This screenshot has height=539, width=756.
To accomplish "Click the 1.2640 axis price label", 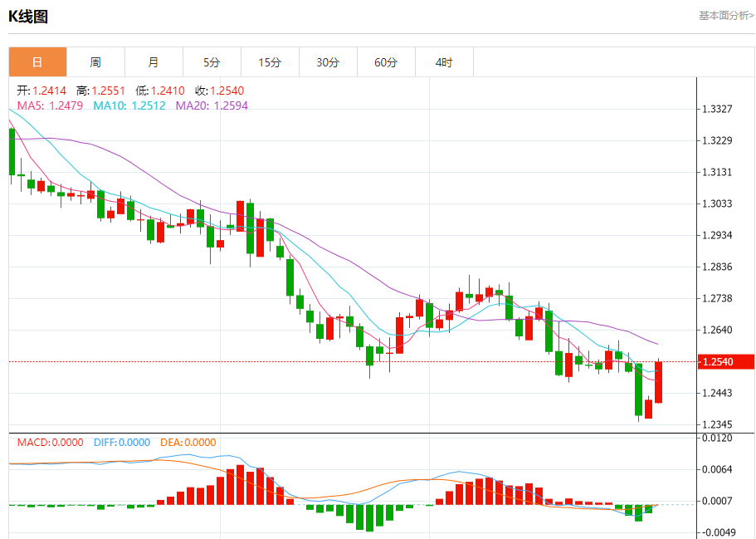I will pos(717,330).
